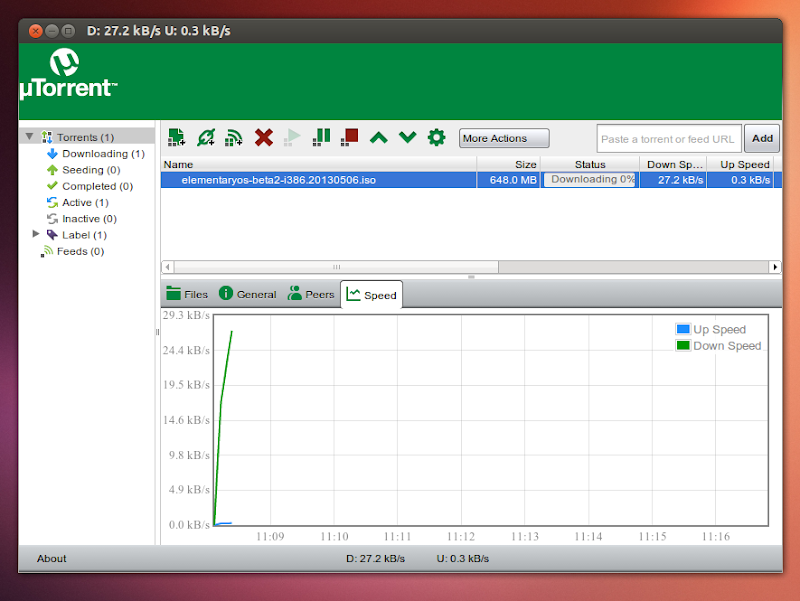Click the Add Torrent from URL icon

206,137
